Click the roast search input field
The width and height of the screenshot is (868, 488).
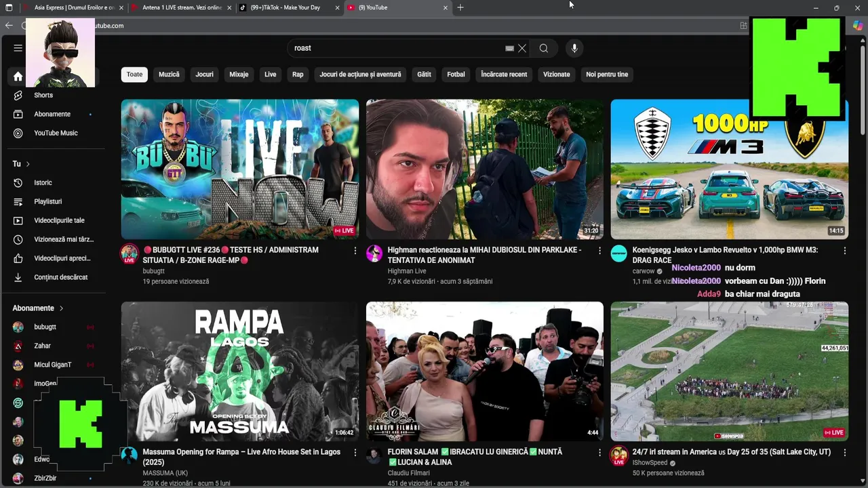(x=397, y=48)
